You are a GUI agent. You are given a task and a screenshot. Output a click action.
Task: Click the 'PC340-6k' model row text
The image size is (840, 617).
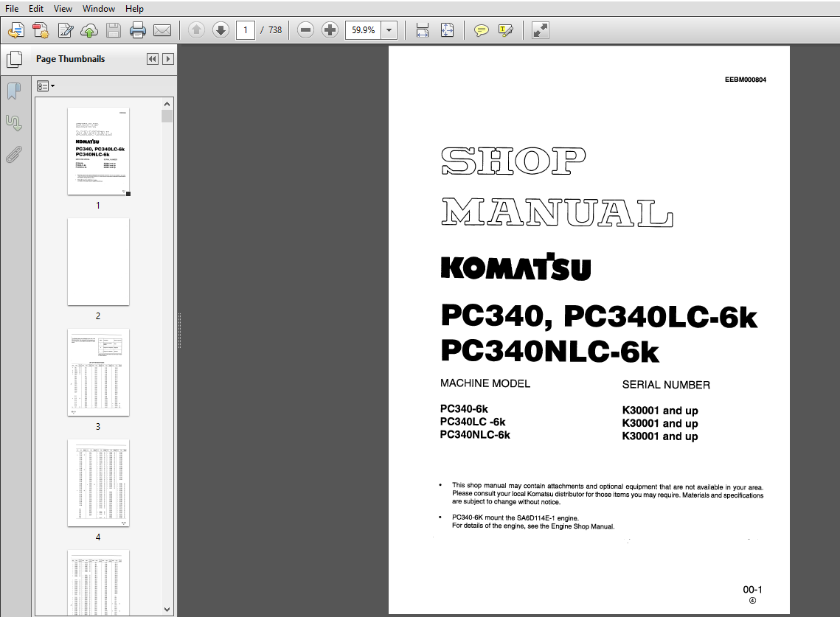click(464, 409)
